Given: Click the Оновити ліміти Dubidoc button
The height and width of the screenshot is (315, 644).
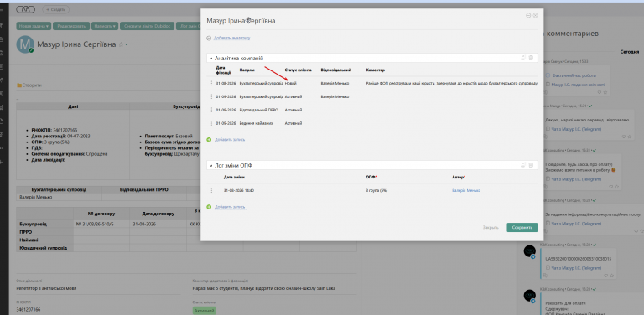Looking at the screenshot, I should pos(147,26).
